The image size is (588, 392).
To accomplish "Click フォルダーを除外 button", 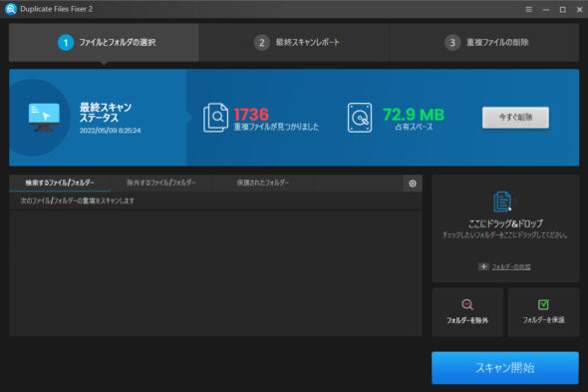I will (467, 312).
